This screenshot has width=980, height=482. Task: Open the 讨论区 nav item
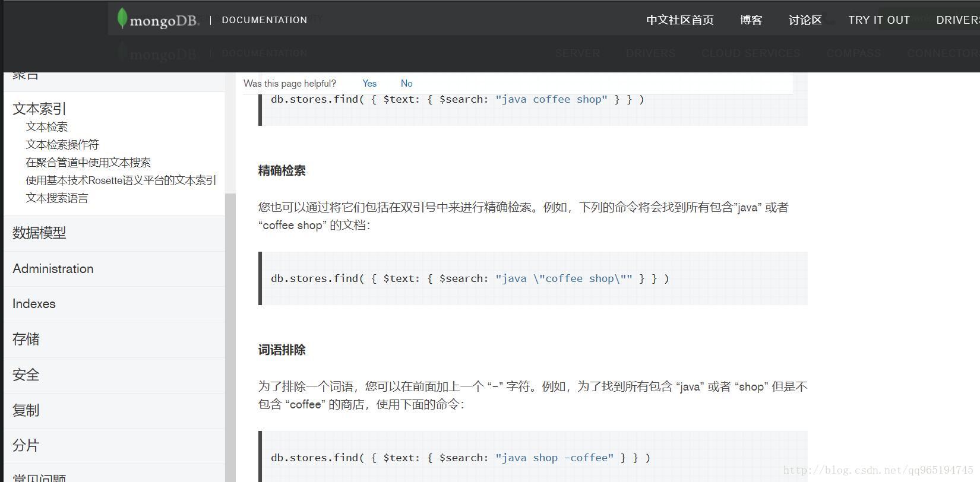[805, 20]
